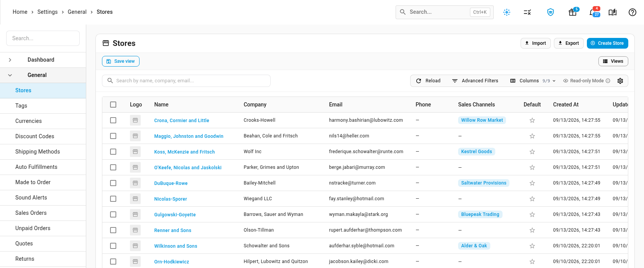Click the checklist-with-X toolbar icon

527,12
